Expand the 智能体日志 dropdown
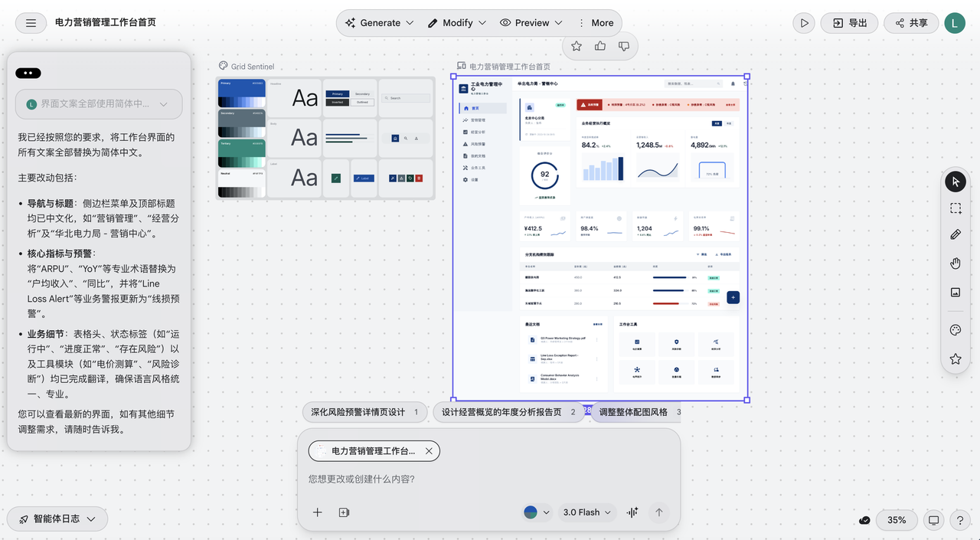 click(57, 519)
